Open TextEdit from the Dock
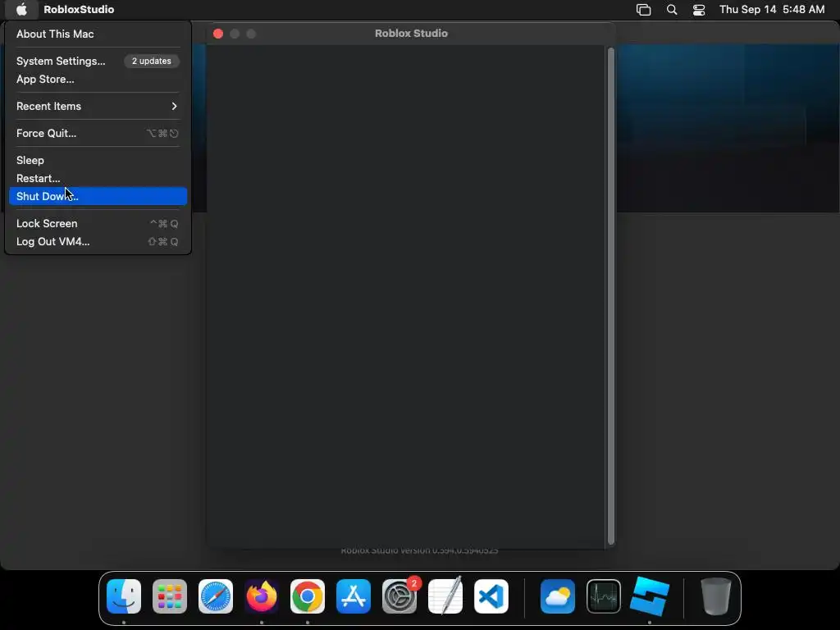Screen dimensions: 840x630 445,596
